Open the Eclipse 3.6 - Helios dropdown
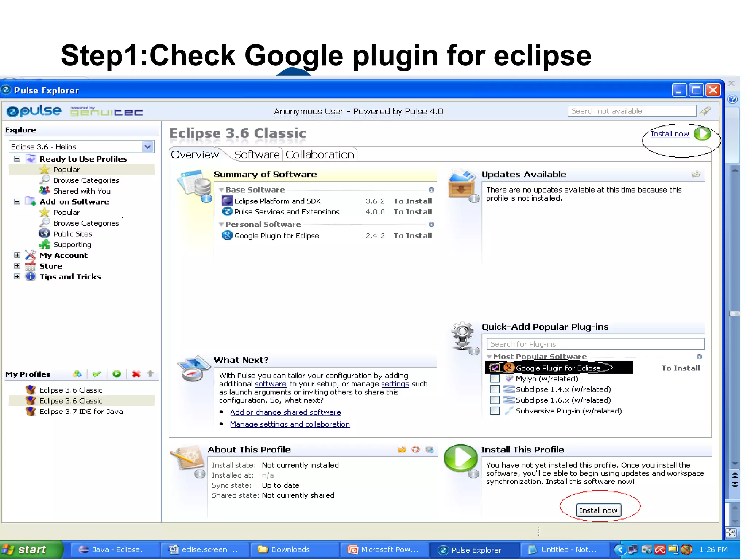The height and width of the screenshot is (560, 747). pyautogui.click(x=148, y=147)
